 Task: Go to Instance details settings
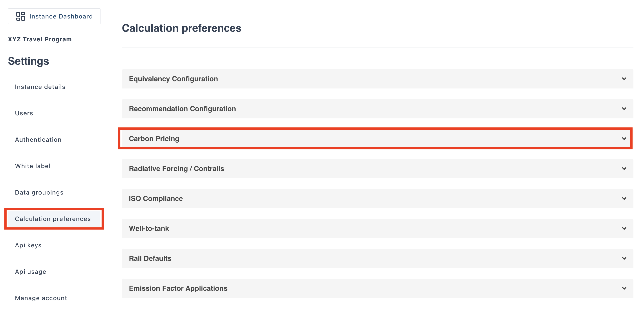[40, 87]
